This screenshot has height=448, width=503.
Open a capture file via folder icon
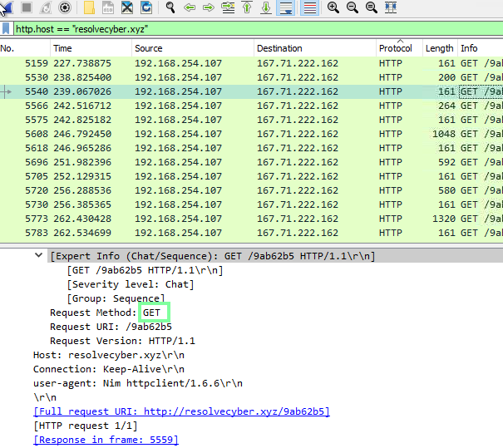[89, 8]
